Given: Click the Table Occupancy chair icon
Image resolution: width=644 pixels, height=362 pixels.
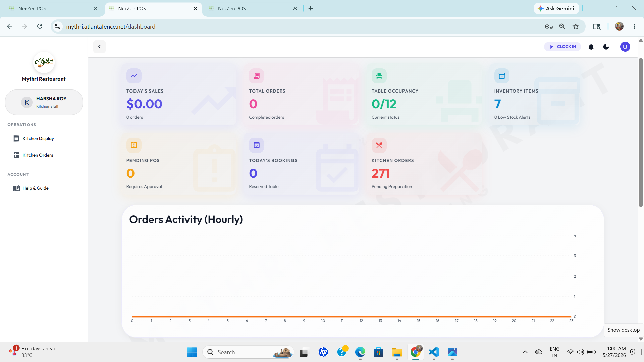Looking at the screenshot, I should pyautogui.click(x=379, y=76).
